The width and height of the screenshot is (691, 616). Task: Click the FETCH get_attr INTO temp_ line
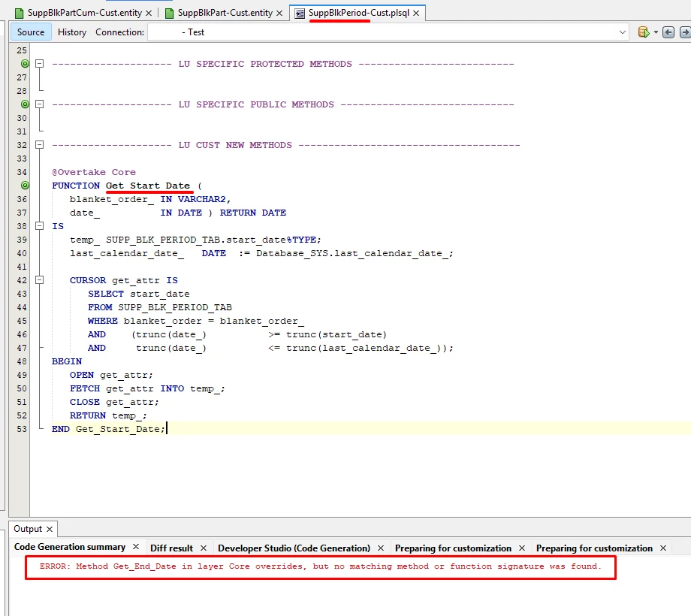tap(148, 388)
